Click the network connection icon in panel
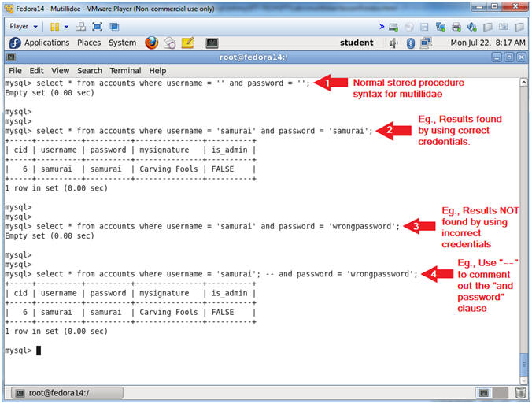This screenshot has width=532, height=404. click(x=426, y=43)
